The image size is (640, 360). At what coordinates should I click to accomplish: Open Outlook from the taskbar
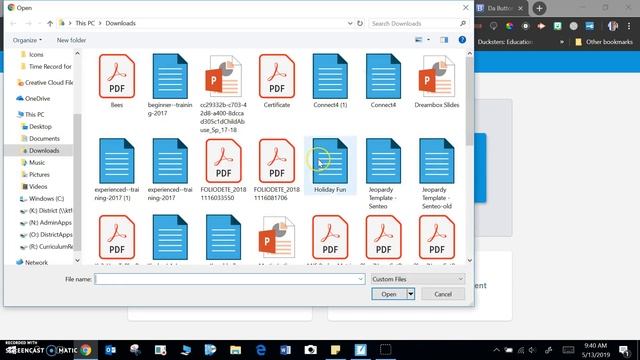[x=110, y=350]
